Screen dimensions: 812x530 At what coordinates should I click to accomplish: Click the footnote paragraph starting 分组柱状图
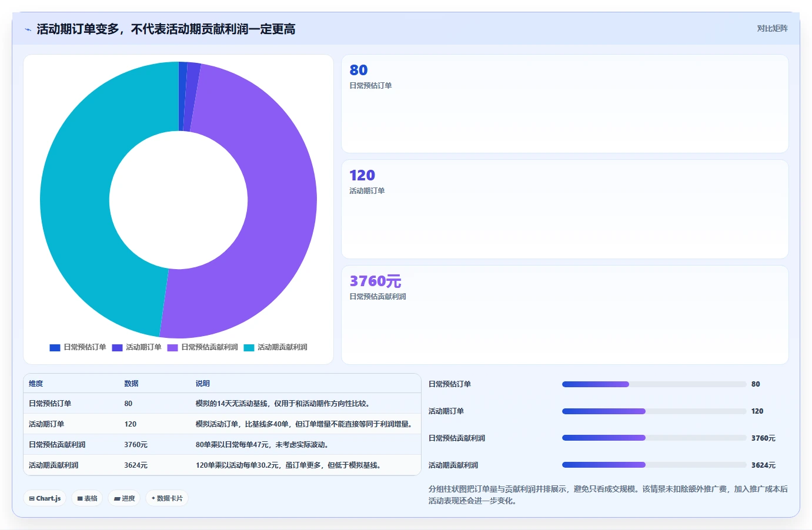click(608, 495)
